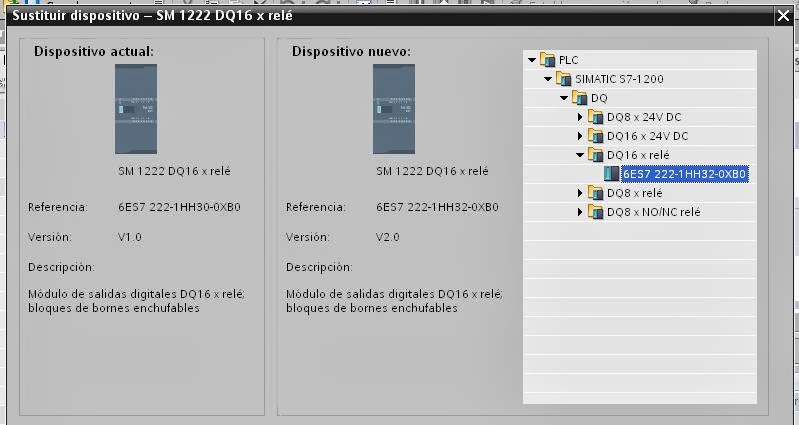This screenshot has height=425, width=799.
Task: Click the current device module image
Action: click(136, 109)
